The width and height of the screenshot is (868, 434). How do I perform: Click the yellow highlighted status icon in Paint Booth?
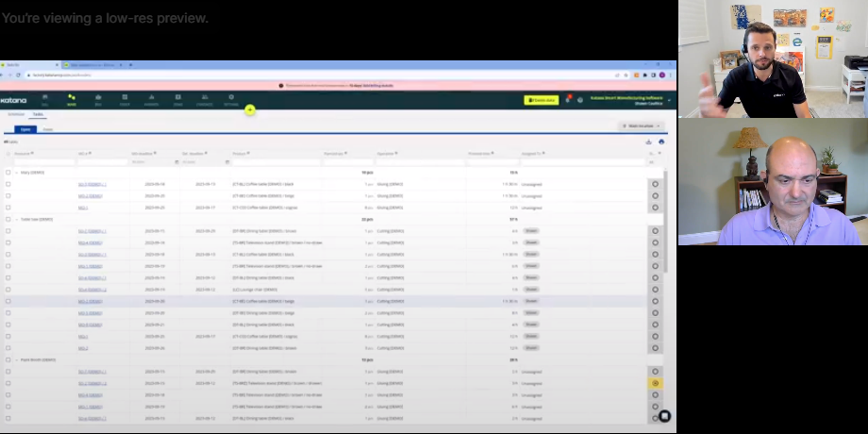655,383
